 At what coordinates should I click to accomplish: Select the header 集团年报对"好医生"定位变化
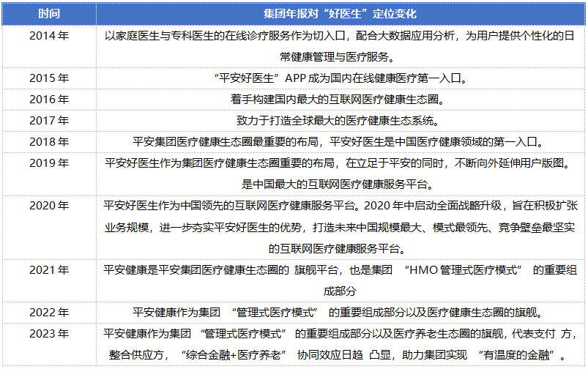pos(340,14)
